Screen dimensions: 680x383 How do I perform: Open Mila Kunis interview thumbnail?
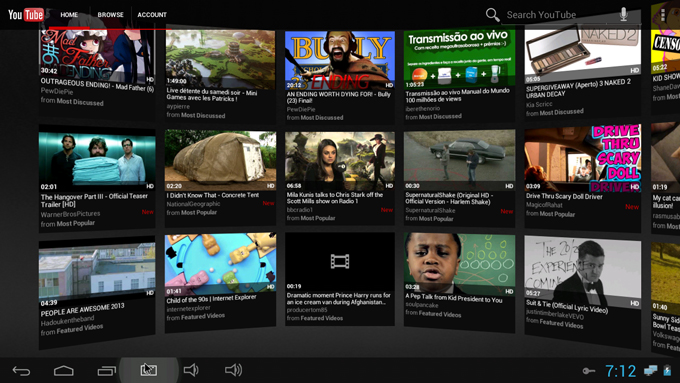(x=340, y=161)
